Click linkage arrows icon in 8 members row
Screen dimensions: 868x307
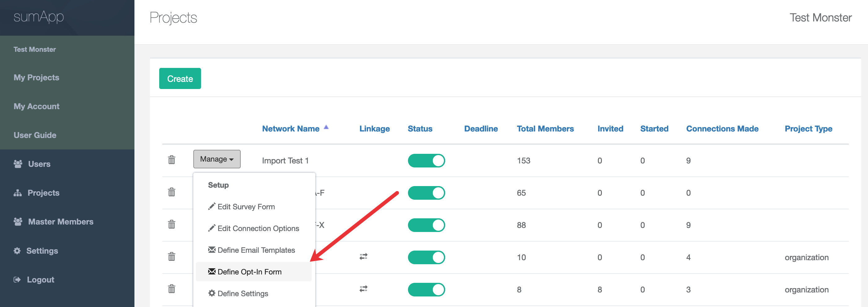click(363, 289)
